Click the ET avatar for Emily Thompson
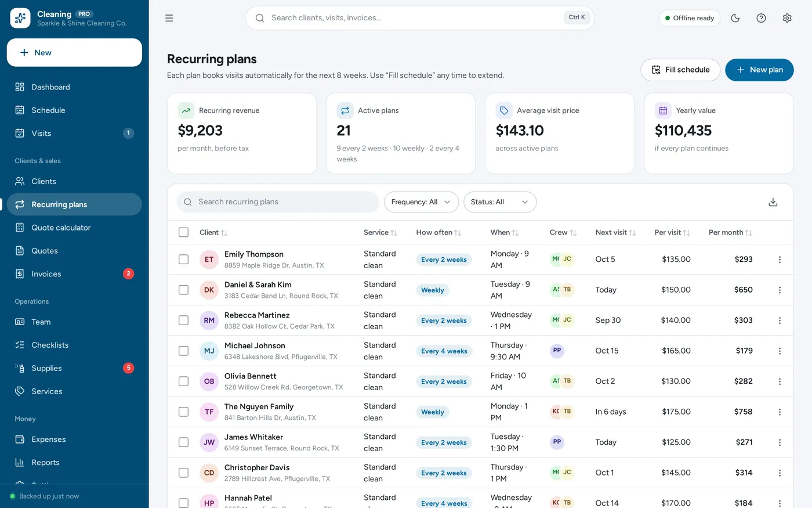Image resolution: width=812 pixels, height=508 pixels. [209, 260]
